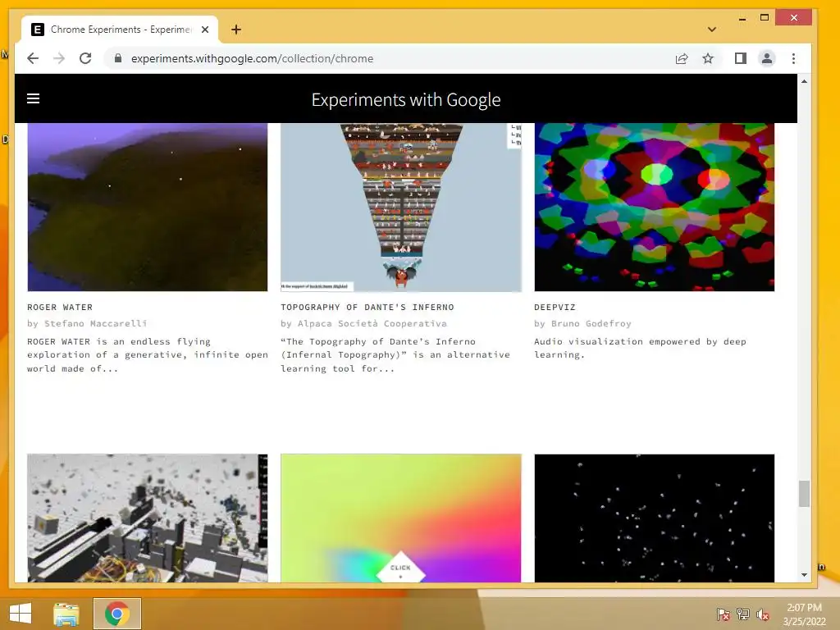Open the Chrome side panel

click(741, 58)
